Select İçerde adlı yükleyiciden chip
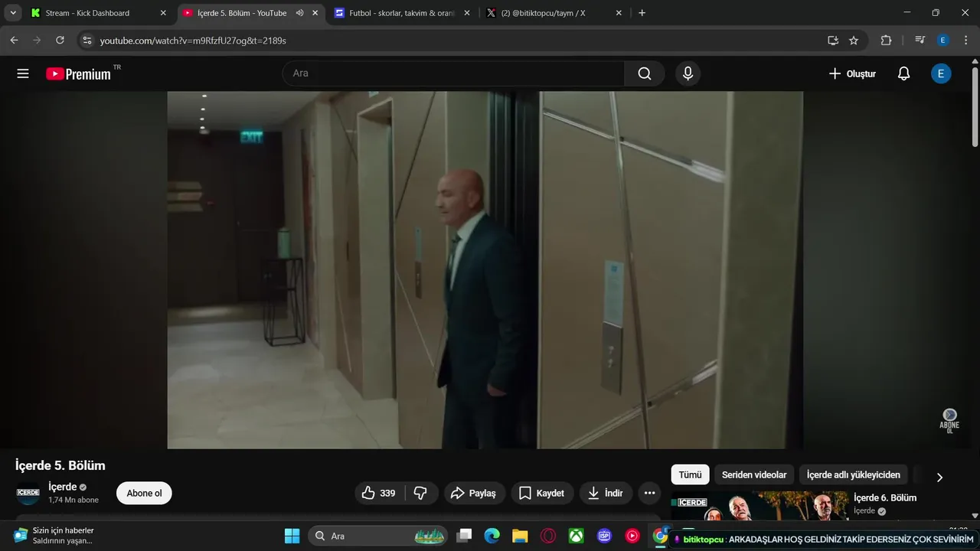This screenshot has width=980, height=551. coord(853,474)
